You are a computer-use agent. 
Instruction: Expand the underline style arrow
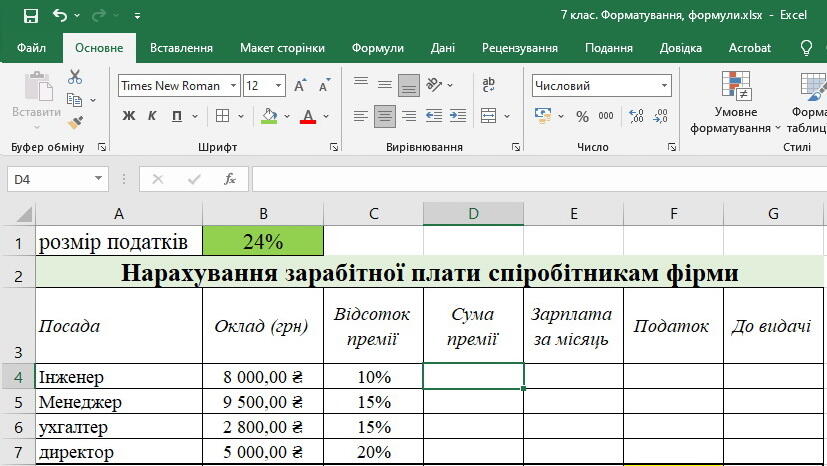point(195,116)
